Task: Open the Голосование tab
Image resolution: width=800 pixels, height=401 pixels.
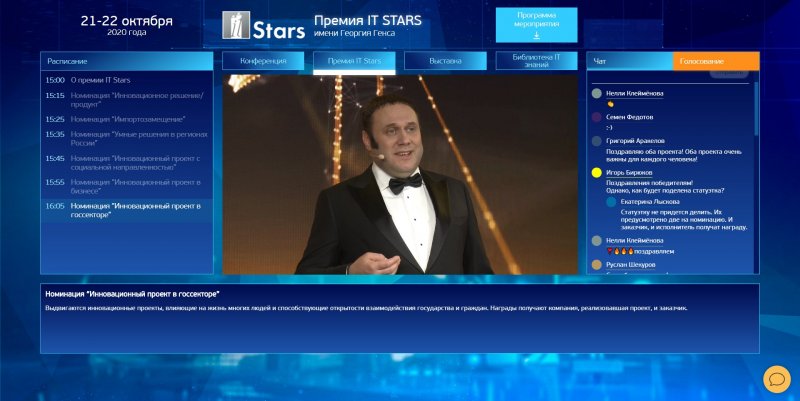Action: click(x=716, y=61)
